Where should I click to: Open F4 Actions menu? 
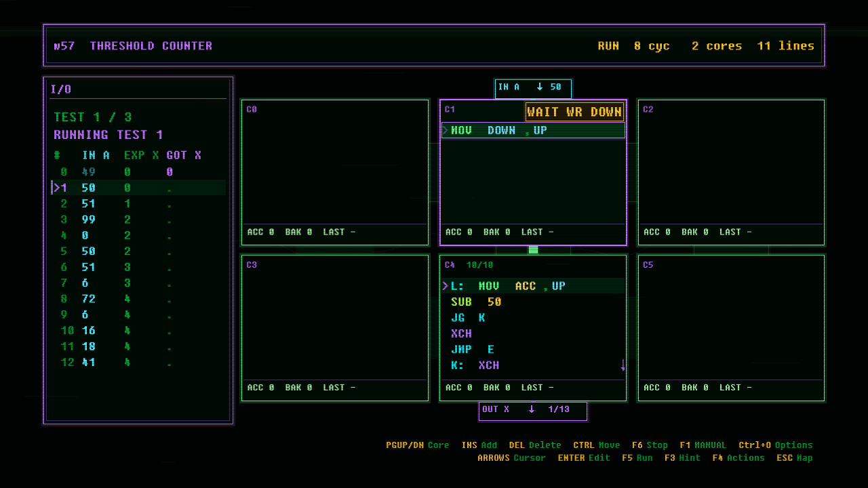[738, 457]
